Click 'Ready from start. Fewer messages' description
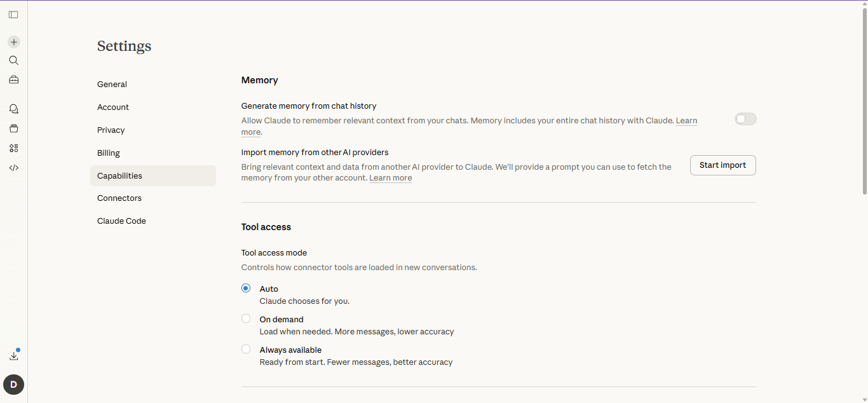The height and width of the screenshot is (403, 868). (356, 362)
